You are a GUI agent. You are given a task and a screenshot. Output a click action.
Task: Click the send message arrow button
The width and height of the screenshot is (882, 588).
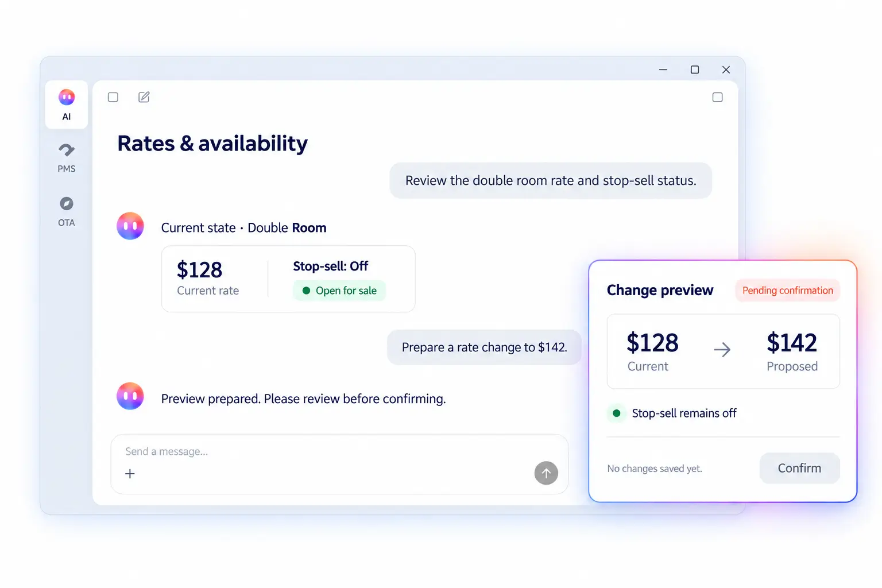click(x=546, y=473)
